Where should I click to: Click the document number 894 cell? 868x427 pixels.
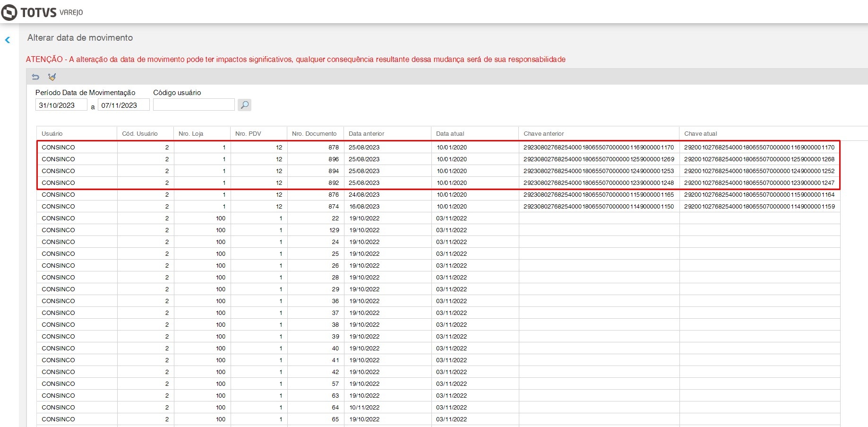pos(316,171)
